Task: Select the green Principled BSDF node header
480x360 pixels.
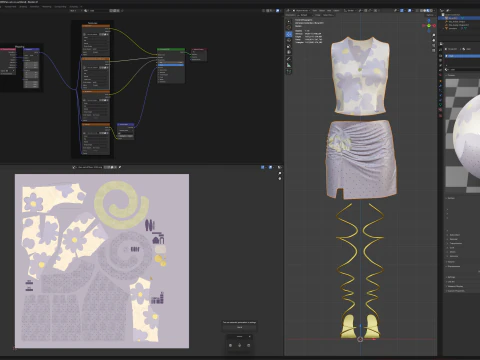Action: pos(171,50)
